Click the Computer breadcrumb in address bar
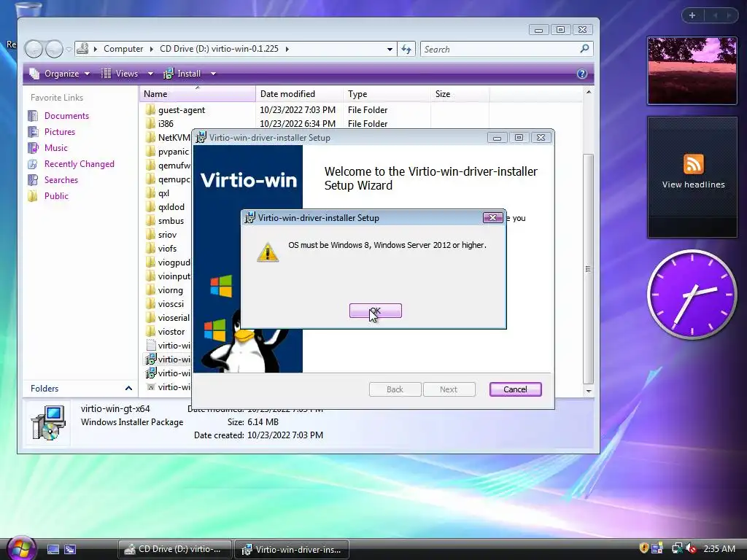This screenshot has width=747, height=560. [123, 49]
